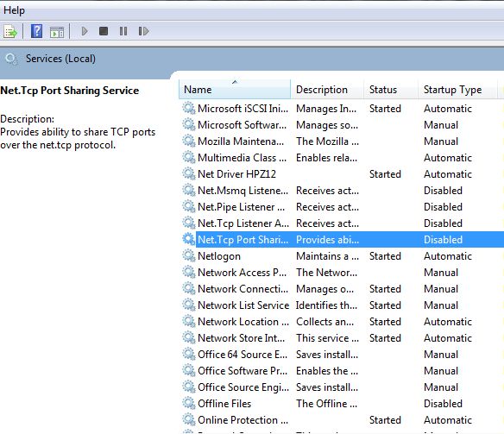Click the gear icon beside Netlogon
Screen dimensions: 504x434
point(189,256)
